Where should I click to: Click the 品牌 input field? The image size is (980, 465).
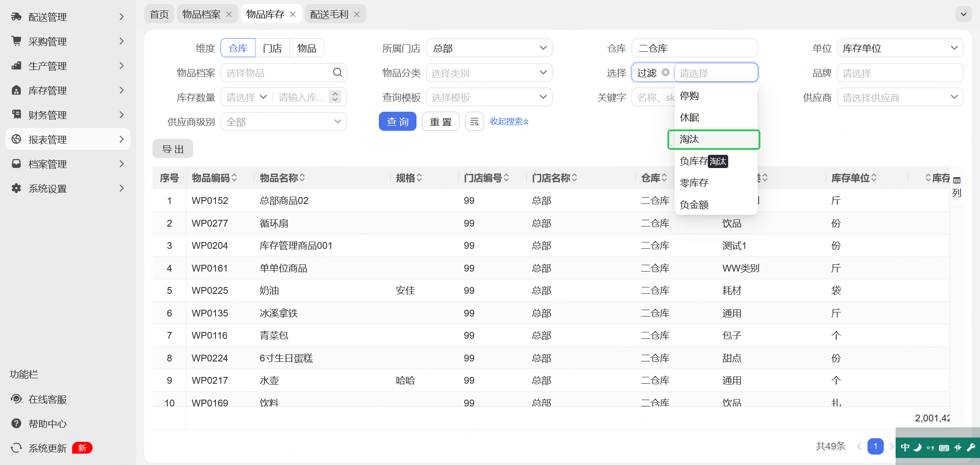tap(900, 73)
